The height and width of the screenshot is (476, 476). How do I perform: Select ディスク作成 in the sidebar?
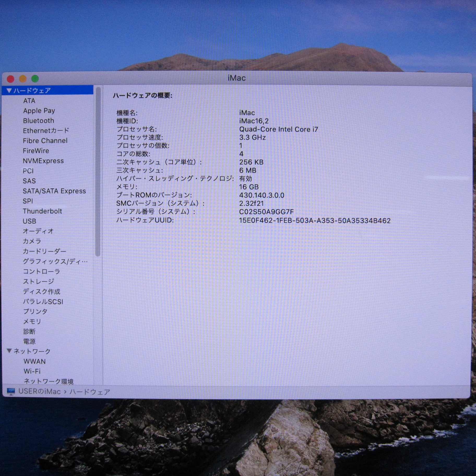pyautogui.click(x=41, y=291)
